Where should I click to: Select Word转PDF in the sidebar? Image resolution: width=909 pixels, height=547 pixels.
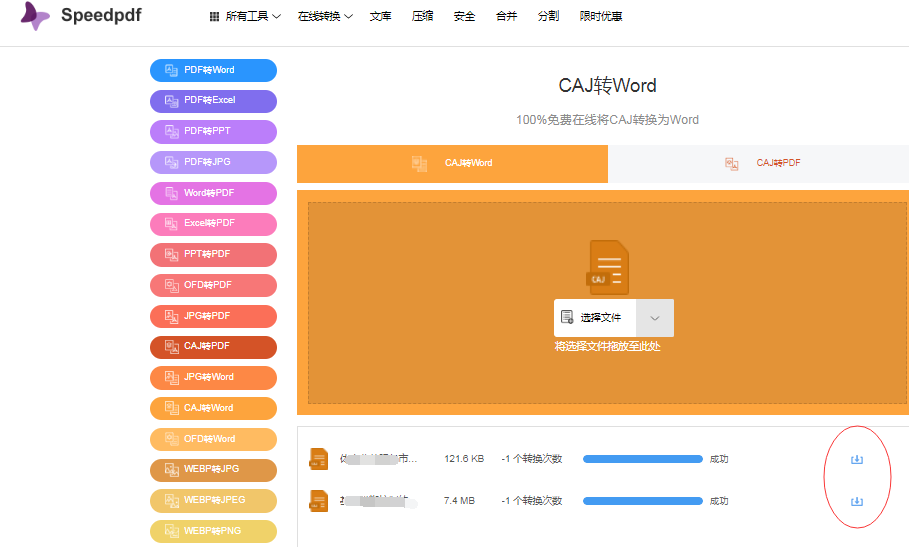pos(213,193)
